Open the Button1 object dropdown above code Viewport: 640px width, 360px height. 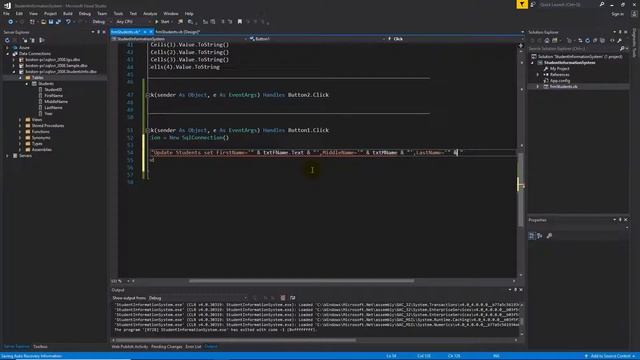click(317, 39)
